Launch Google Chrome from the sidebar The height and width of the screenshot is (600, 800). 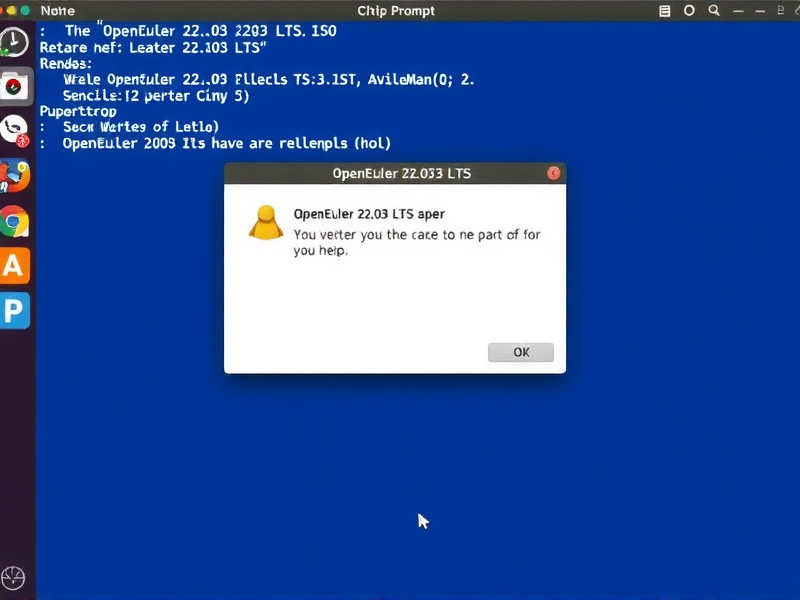click(14, 222)
